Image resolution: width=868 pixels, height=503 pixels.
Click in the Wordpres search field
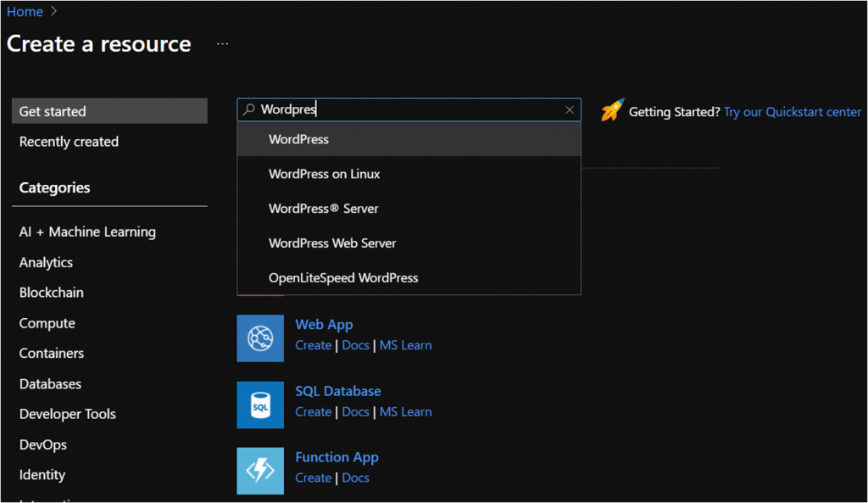[409, 109]
